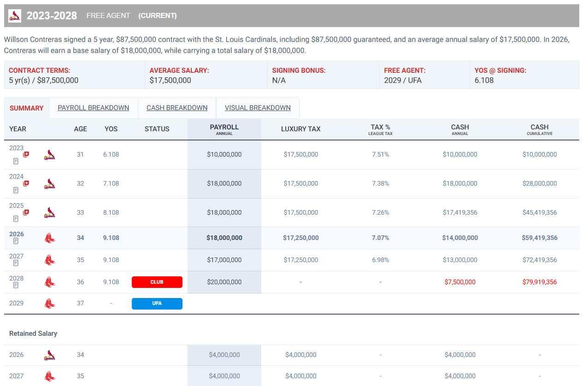Select the Summary tab

coord(26,108)
